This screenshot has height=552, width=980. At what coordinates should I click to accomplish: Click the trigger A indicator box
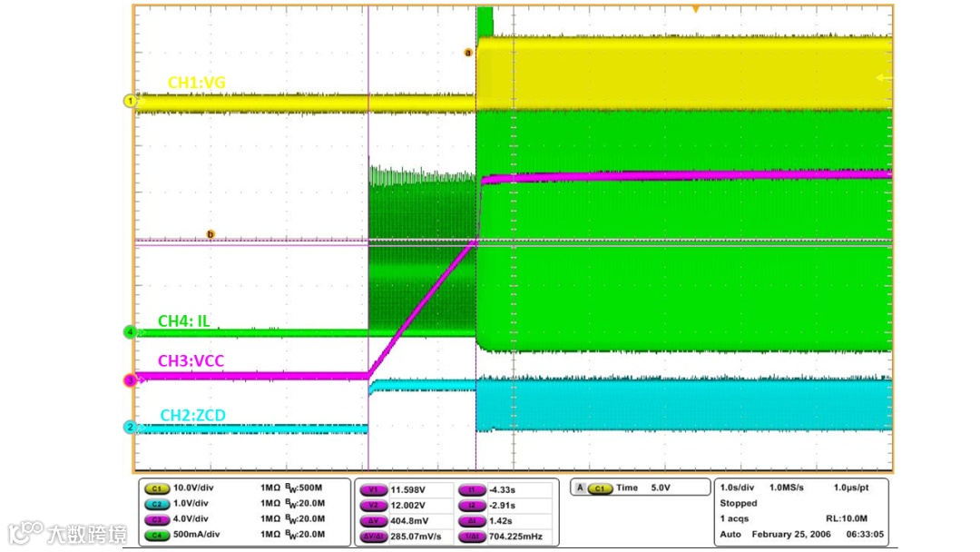click(x=580, y=488)
